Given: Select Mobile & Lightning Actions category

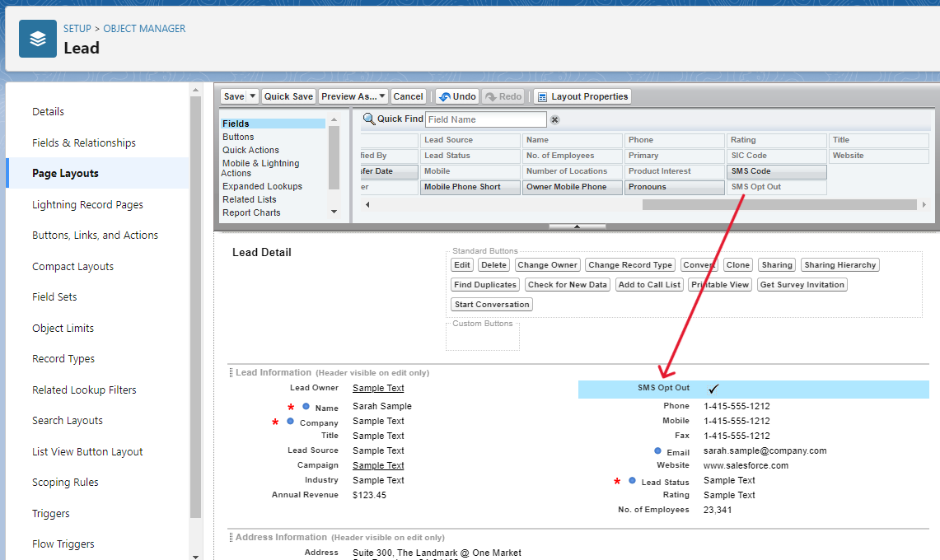Looking at the screenshot, I should [x=260, y=168].
